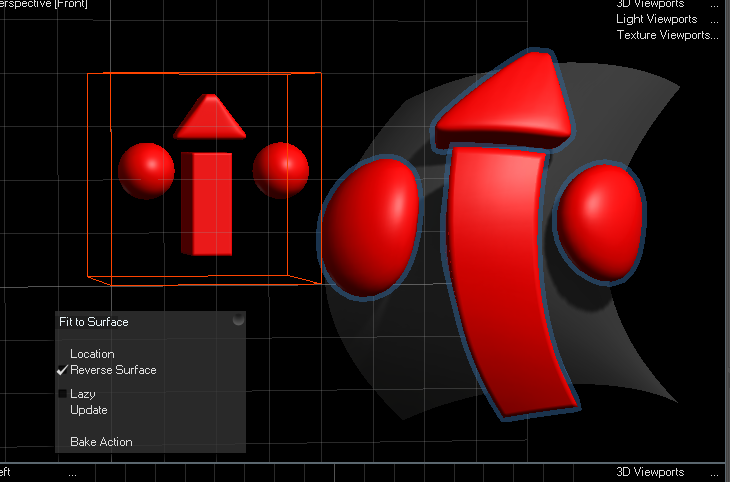
Task: Open Texture Viewports... menu entry
Action: tap(668, 35)
